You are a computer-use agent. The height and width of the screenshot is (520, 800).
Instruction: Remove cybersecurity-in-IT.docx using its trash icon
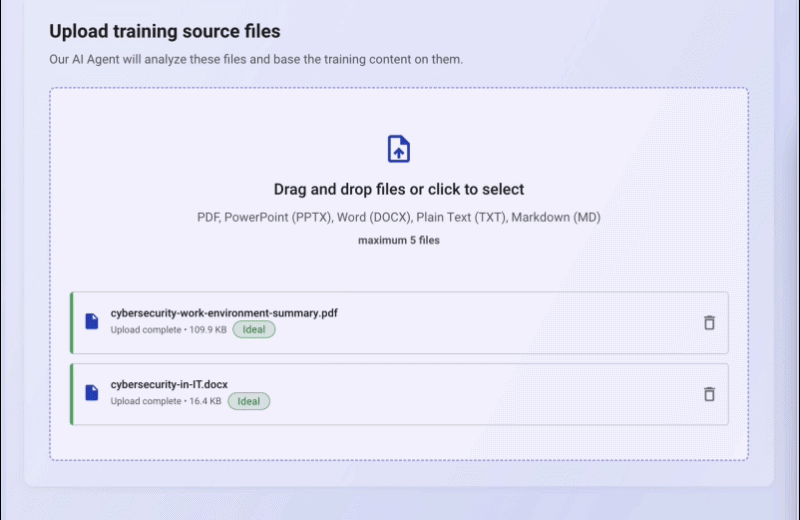point(709,394)
